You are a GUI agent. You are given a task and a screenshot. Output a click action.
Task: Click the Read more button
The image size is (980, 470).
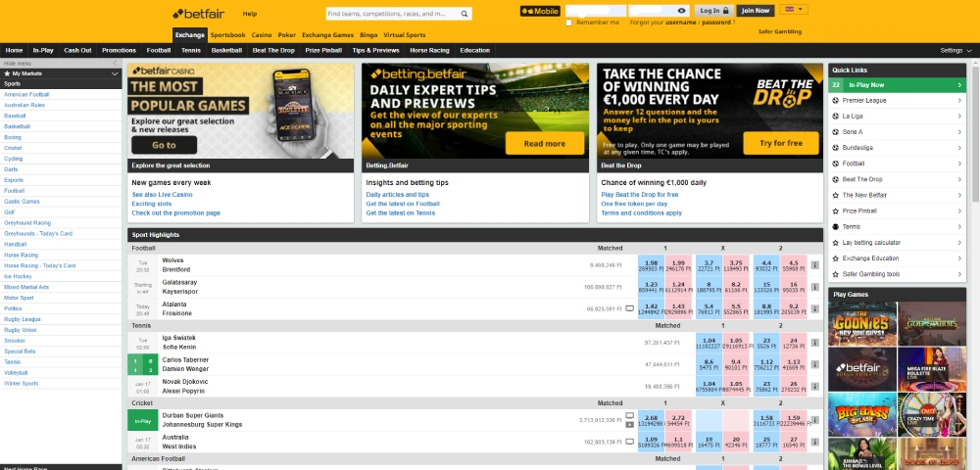544,144
